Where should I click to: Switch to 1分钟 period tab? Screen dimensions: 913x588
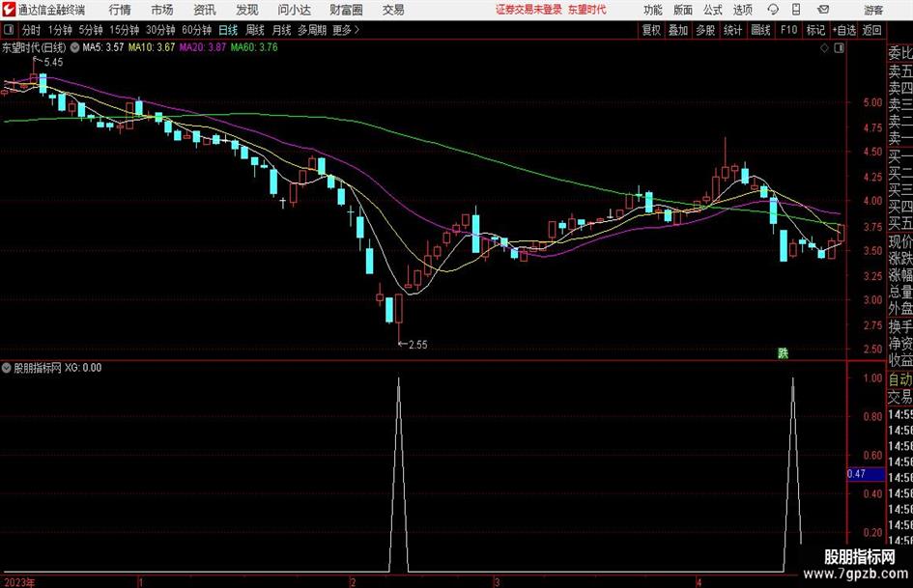(x=59, y=30)
